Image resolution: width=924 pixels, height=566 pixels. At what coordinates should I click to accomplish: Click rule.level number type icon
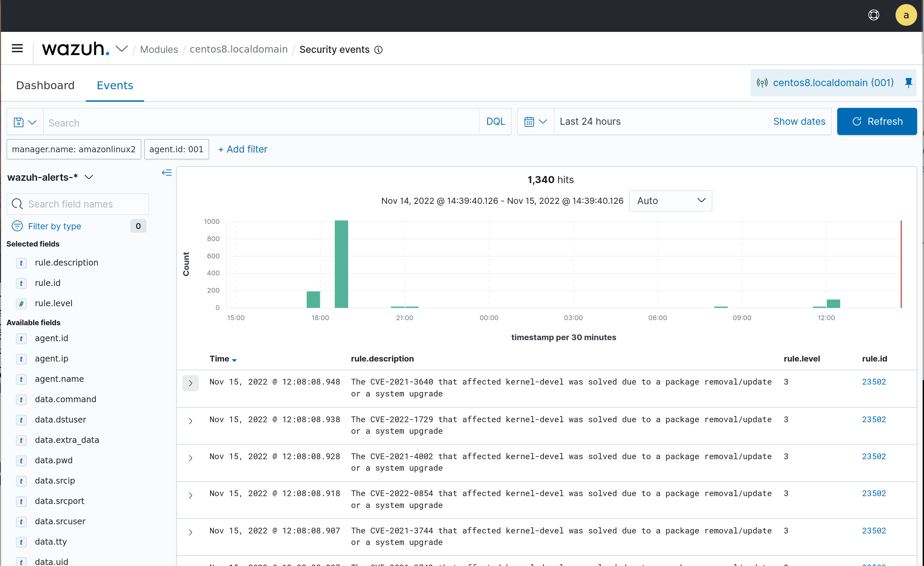(x=21, y=304)
